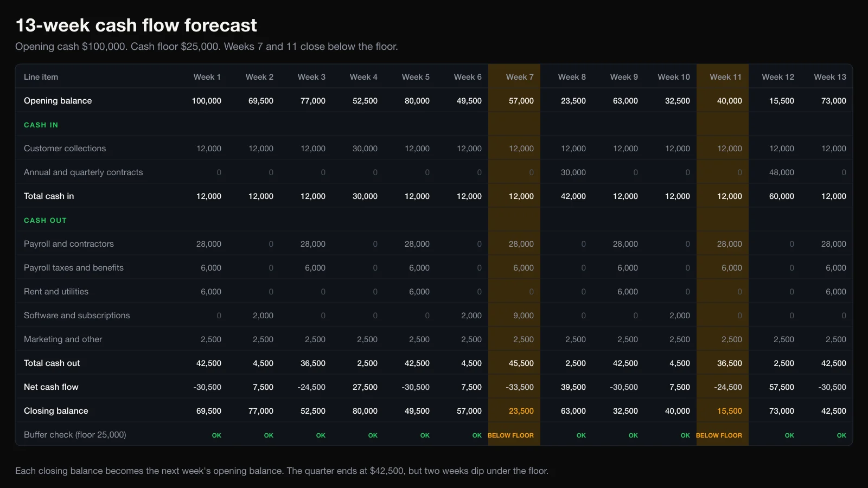Select the "Buffer check (floor 25,000)" row label
Image resolution: width=868 pixels, height=488 pixels.
(75, 435)
